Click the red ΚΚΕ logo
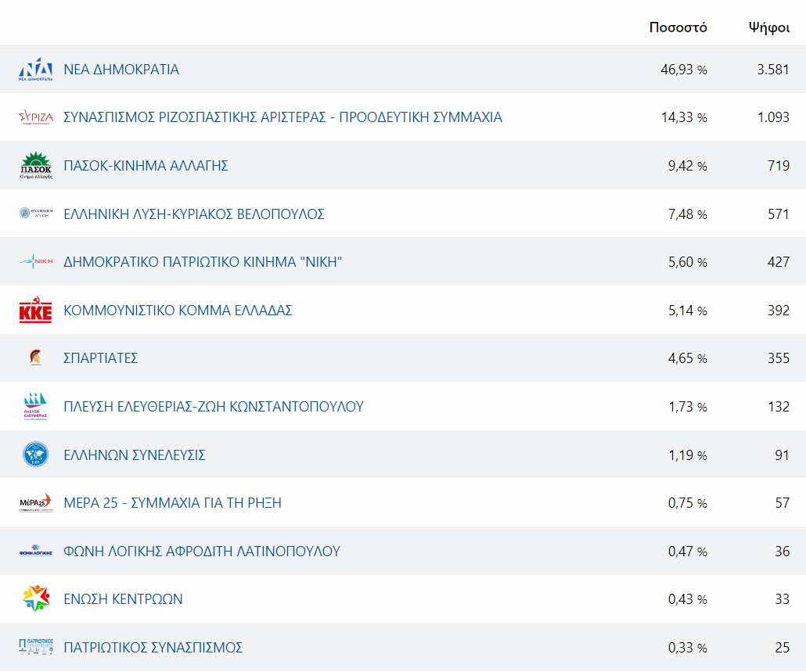The height and width of the screenshot is (672, 806). (35, 310)
